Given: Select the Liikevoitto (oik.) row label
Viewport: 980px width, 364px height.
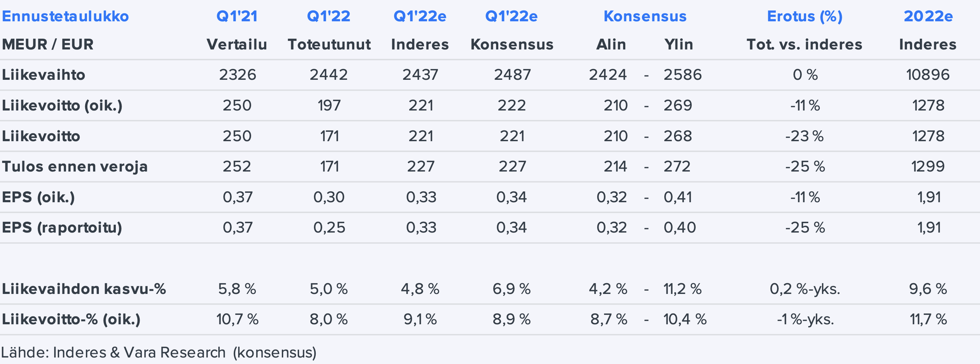Looking at the screenshot, I should coord(62,105).
